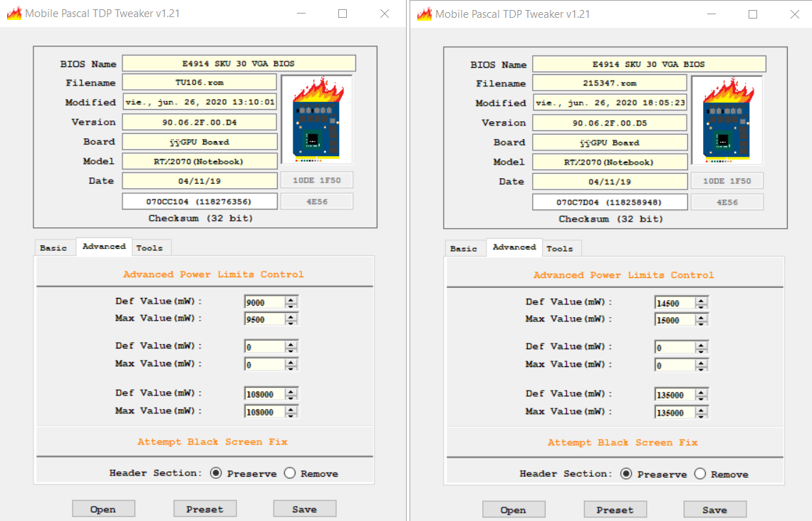Maximize the left TDP Tweaker window
The width and height of the screenshot is (812, 521).
click(343, 14)
